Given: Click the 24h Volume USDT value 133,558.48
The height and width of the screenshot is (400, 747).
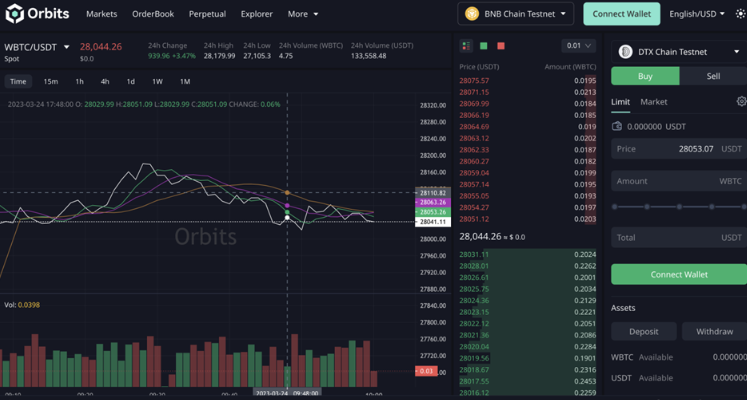Looking at the screenshot, I should click(368, 56).
